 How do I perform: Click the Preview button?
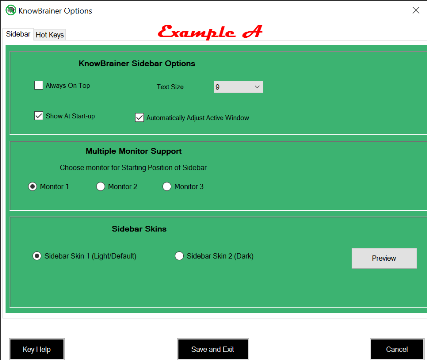pyautogui.click(x=384, y=258)
